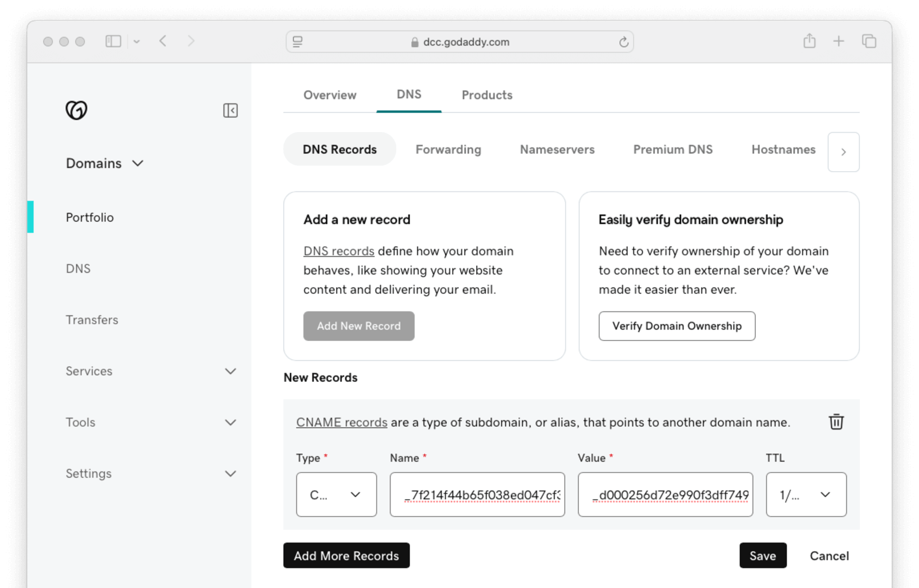Save the new DNS record
Image resolution: width=919 pixels, height=588 pixels.
pos(762,556)
